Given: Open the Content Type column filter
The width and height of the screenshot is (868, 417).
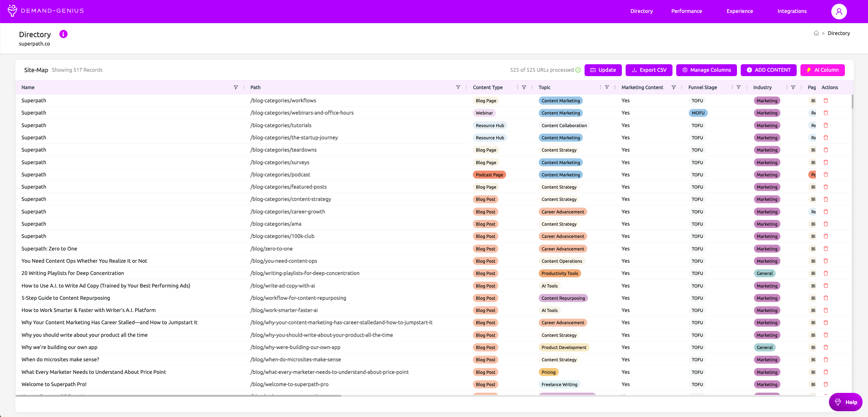Looking at the screenshot, I should tap(524, 87).
